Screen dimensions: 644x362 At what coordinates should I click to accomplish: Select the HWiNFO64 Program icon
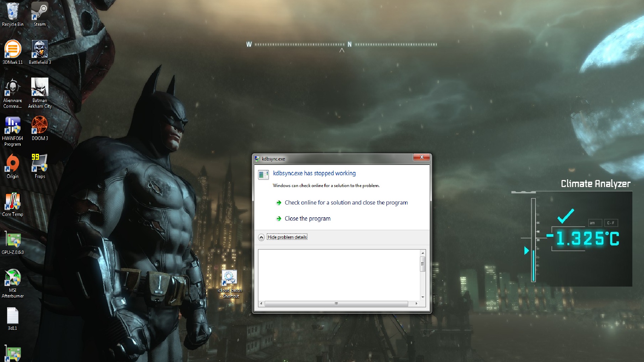tap(12, 131)
